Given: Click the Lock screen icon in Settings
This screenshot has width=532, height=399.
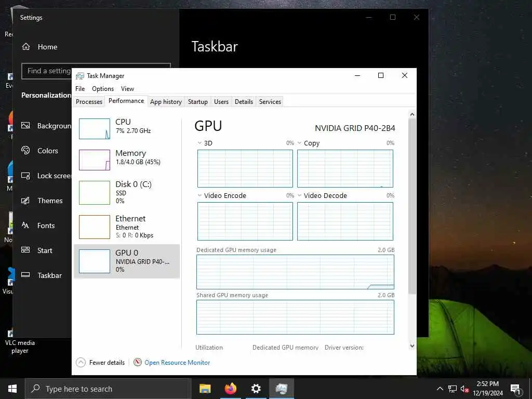Looking at the screenshot, I should 25,176.
